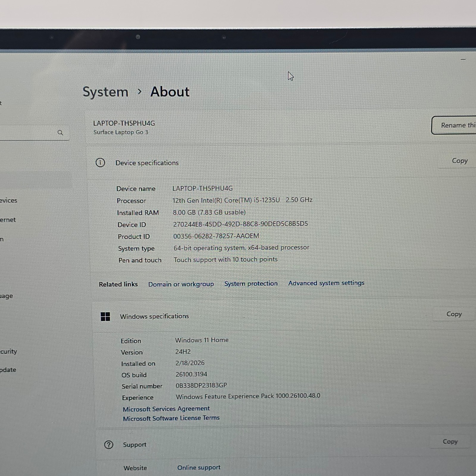This screenshot has height=476, width=476.
Task: Click the breadcrumb chevron between System and About
Action: (139, 92)
